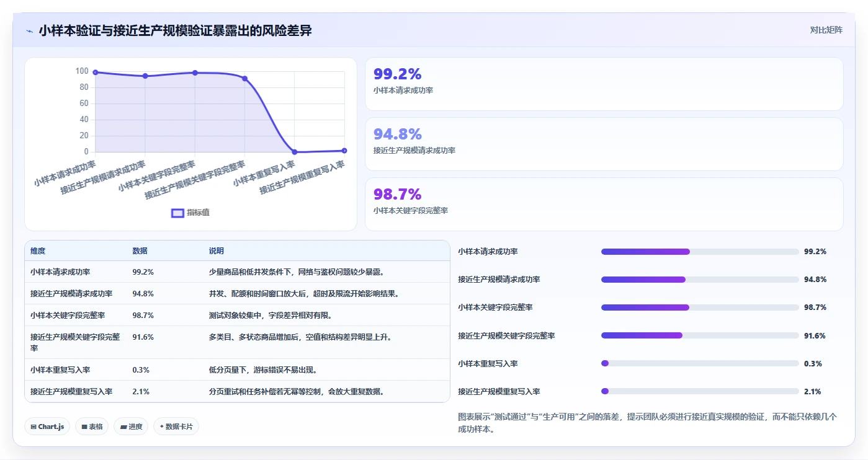This screenshot has width=868, height=460.
Task: Click the 接近生产规模请求成功率 chart data point
Action: [145, 76]
